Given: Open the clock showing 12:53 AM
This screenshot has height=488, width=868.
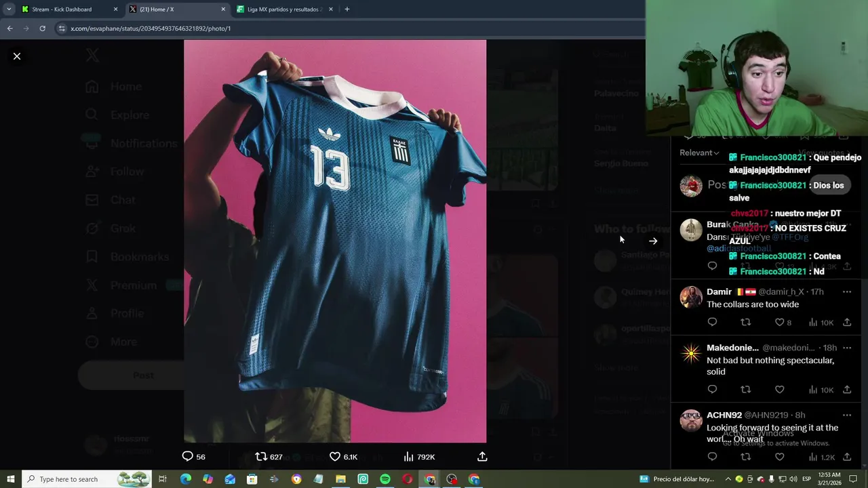Looking at the screenshot, I should (829, 479).
